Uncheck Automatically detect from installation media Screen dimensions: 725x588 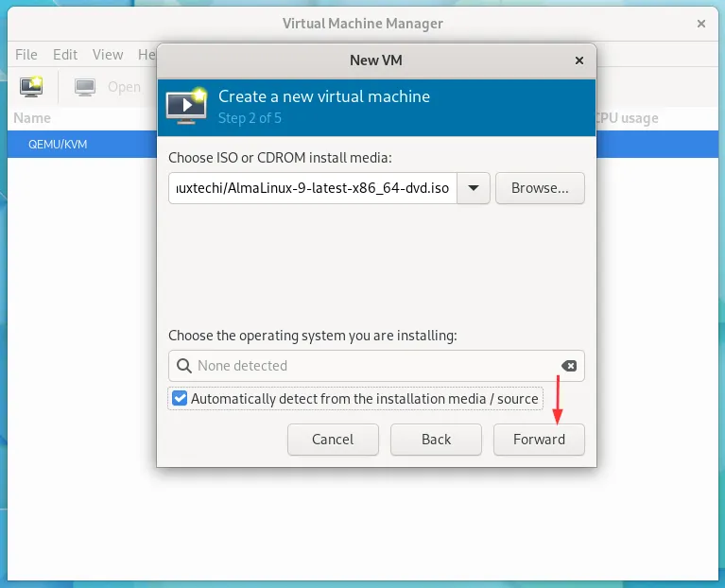[x=180, y=399]
